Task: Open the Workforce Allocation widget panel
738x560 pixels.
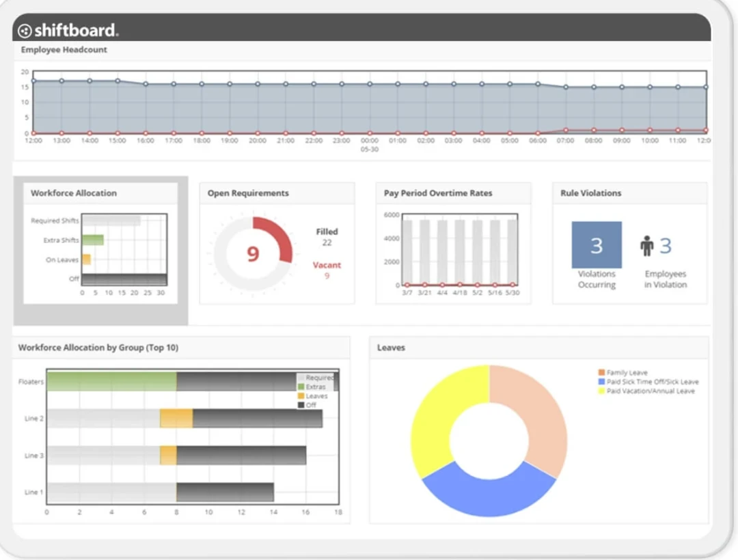Action: [74, 193]
